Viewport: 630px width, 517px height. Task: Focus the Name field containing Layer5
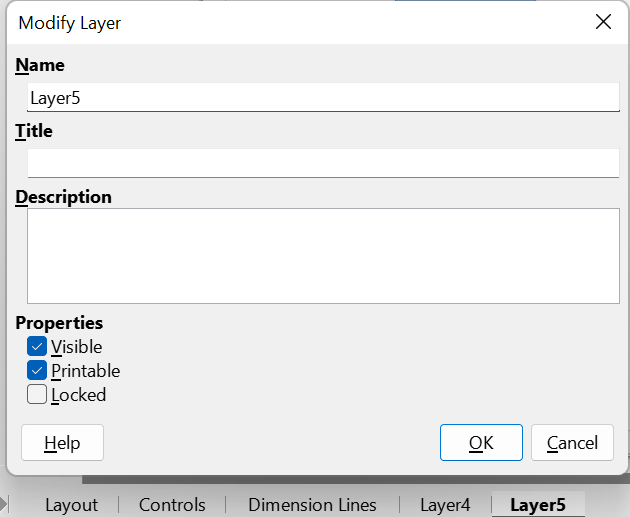point(323,97)
